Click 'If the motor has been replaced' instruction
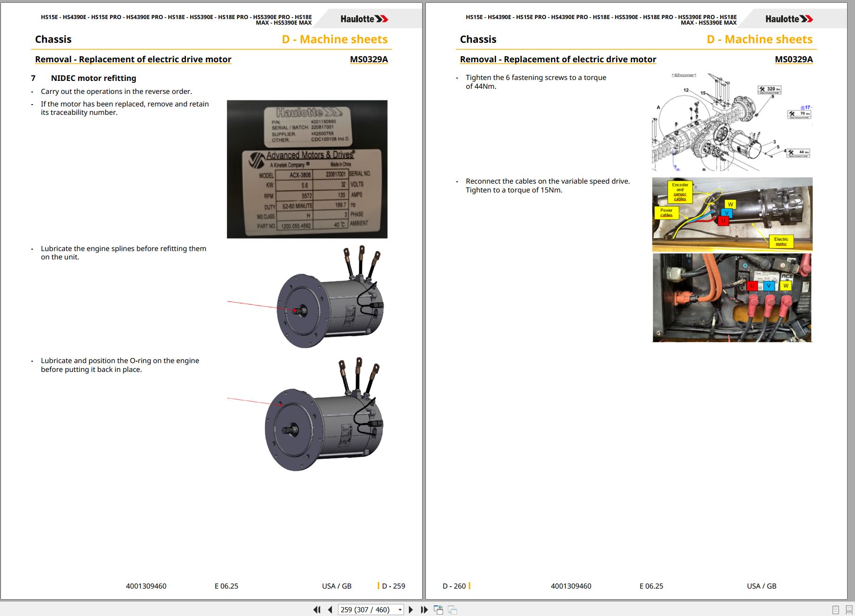The width and height of the screenshot is (855, 616). pos(125,108)
